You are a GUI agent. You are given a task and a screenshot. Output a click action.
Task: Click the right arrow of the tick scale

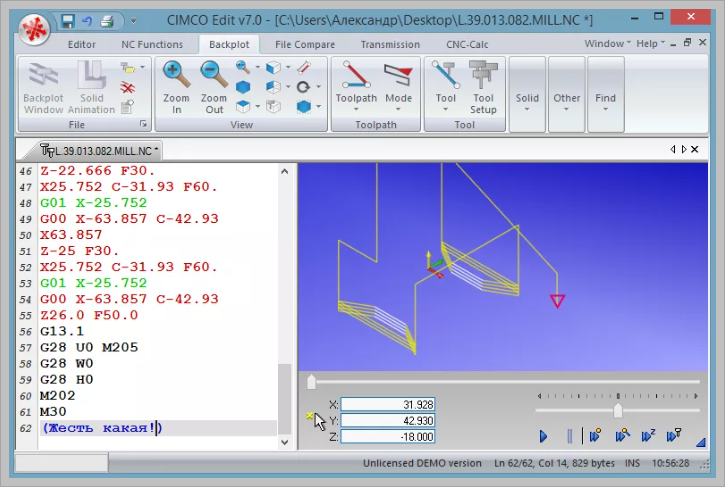coord(695,396)
